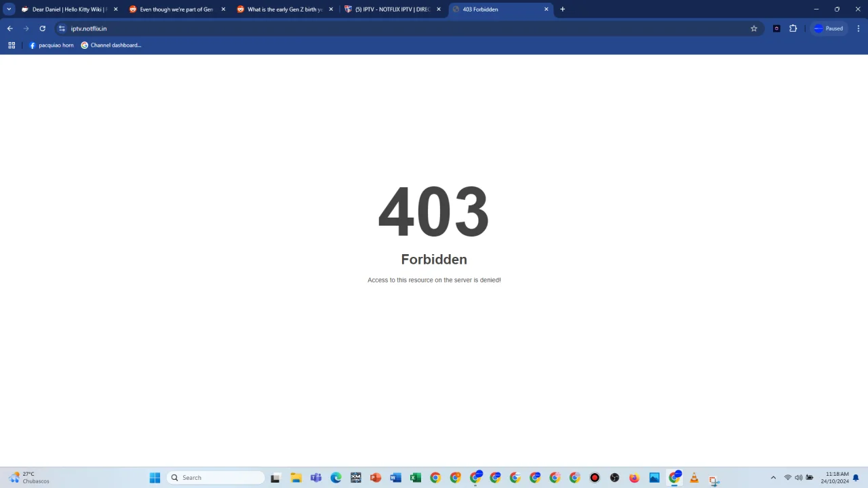868x488 pixels.
Task: Open the notification bell in system tray
Action: (x=856, y=478)
